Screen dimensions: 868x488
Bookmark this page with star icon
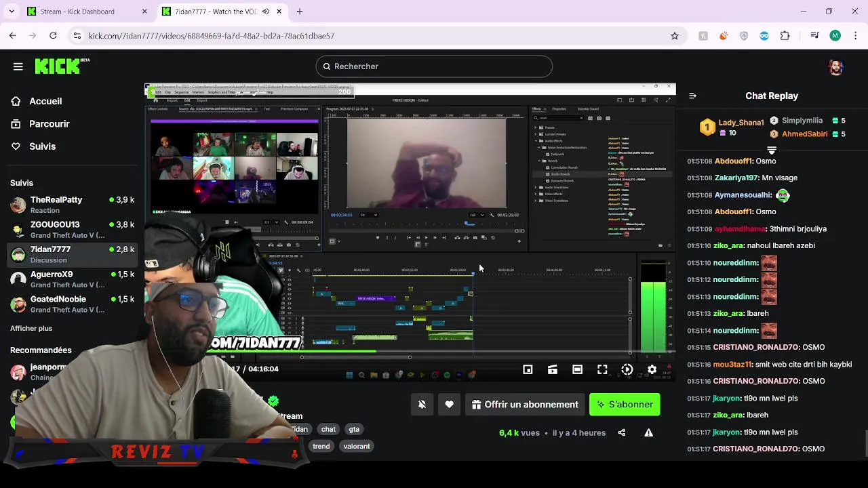click(x=675, y=36)
